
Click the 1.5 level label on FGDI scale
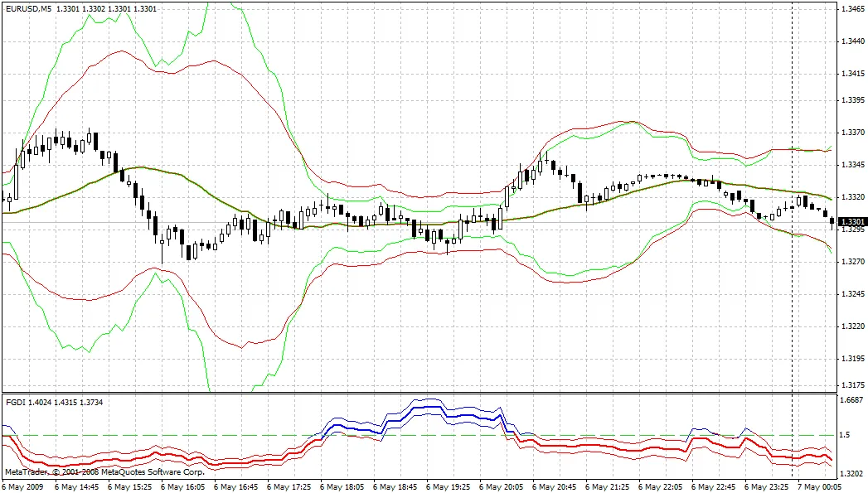[x=846, y=435]
